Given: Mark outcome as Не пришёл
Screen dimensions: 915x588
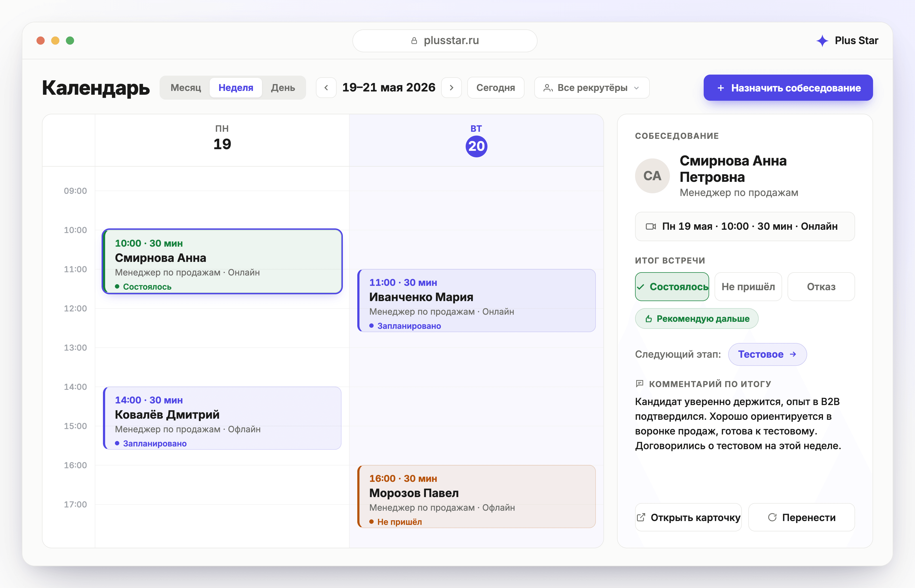Looking at the screenshot, I should (748, 287).
